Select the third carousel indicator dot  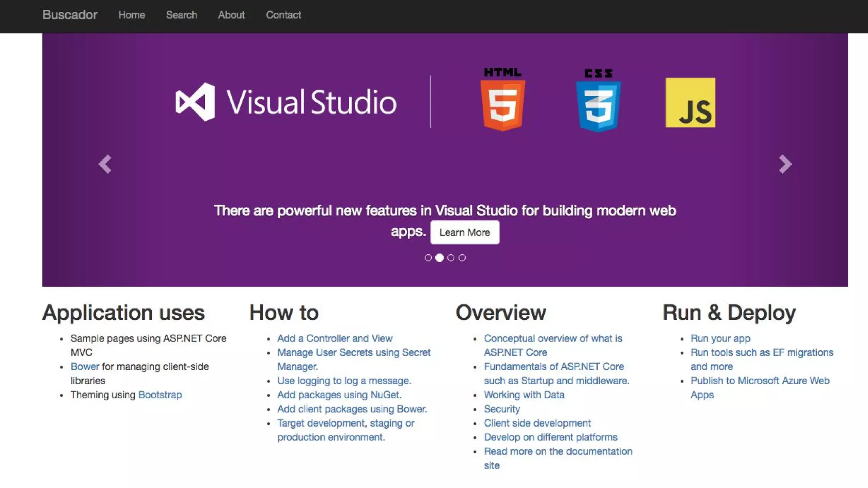coord(451,258)
